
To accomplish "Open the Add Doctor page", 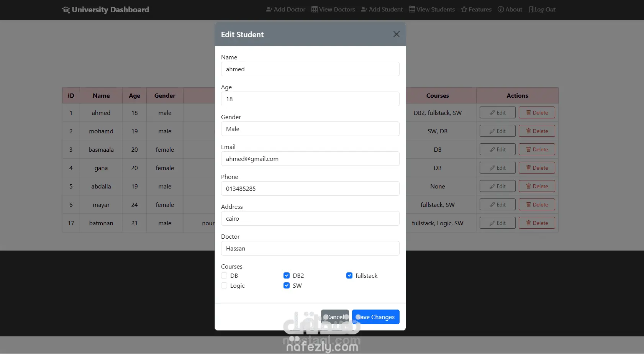I will (285, 9).
